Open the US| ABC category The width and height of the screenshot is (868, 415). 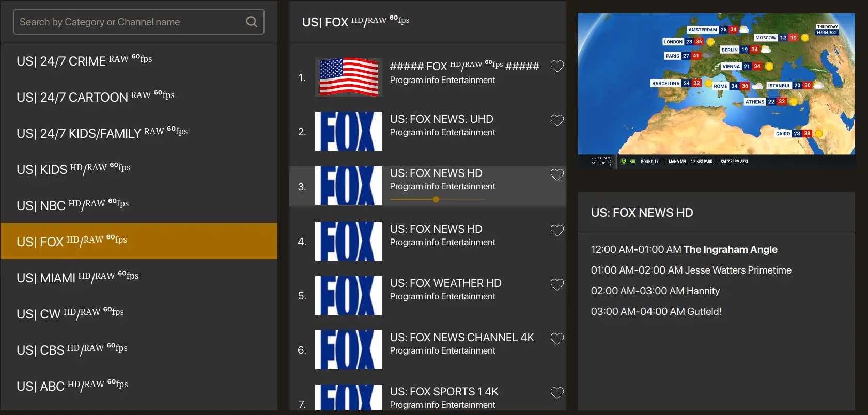coord(139,386)
